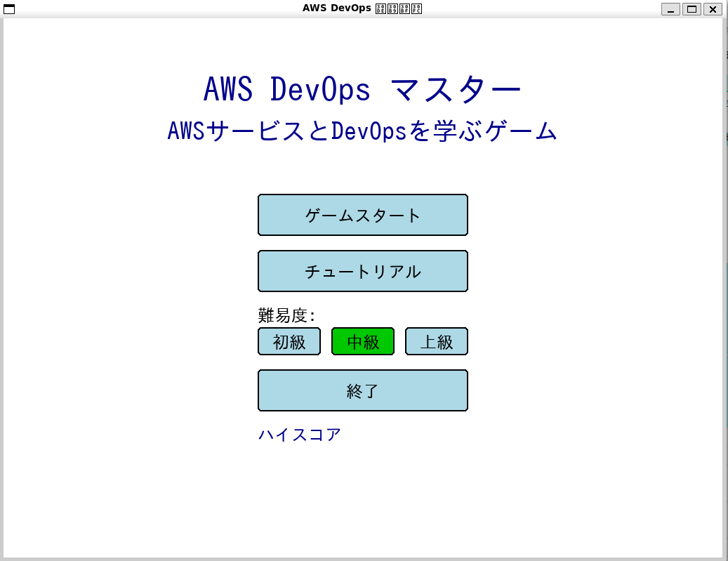Click the ハイスコア high score text
The image size is (728, 561).
300,435
